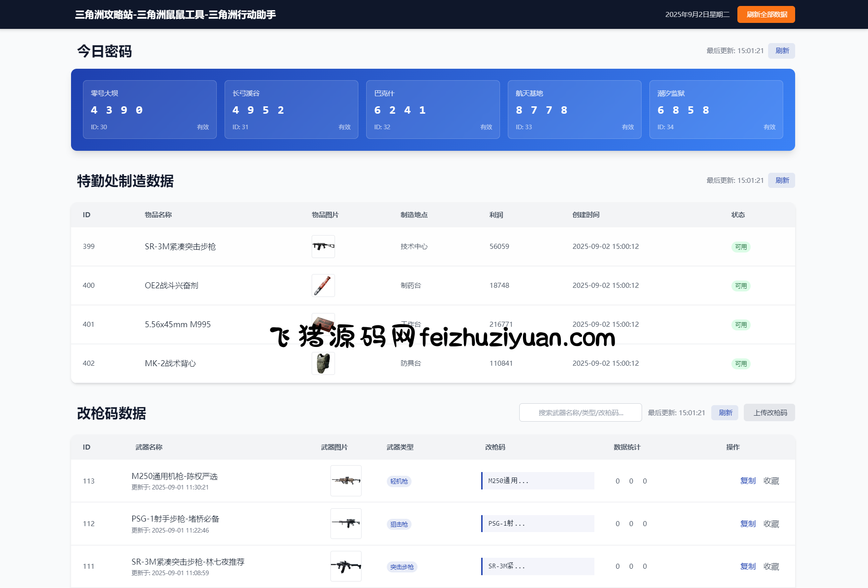Open the OE2战斗兴奋剂 item image

click(323, 286)
